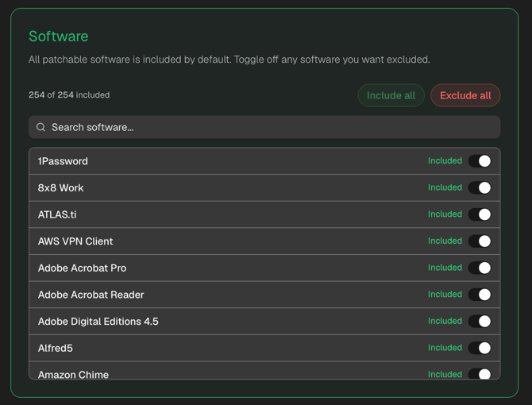Click the Included label for ATLAS.ti
532x405 pixels.
(x=445, y=214)
